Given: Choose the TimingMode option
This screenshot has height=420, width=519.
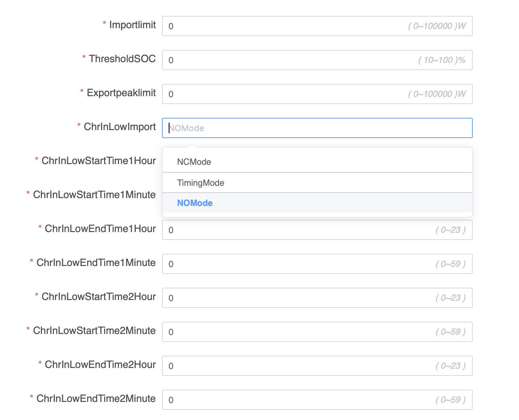Looking at the screenshot, I should coord(201,183).
